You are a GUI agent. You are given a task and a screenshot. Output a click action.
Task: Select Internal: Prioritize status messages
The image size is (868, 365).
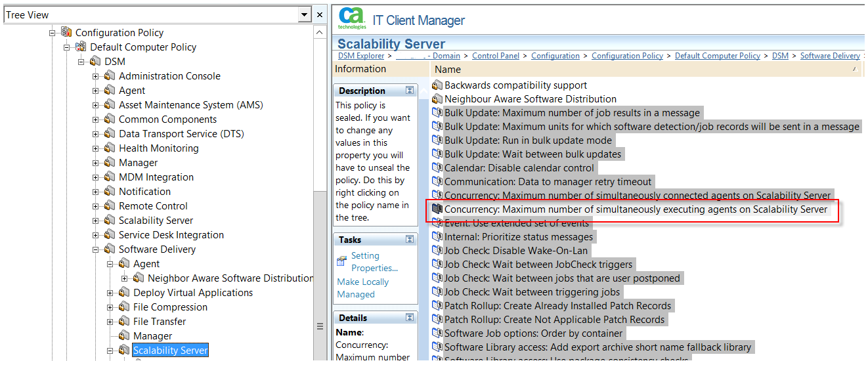(519, 237)
